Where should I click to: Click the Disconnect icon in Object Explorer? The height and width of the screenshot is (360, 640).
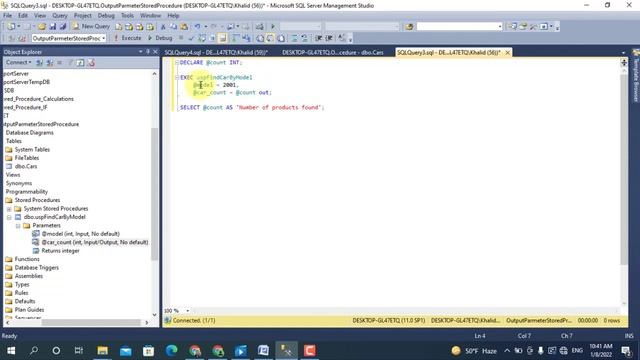50,62
